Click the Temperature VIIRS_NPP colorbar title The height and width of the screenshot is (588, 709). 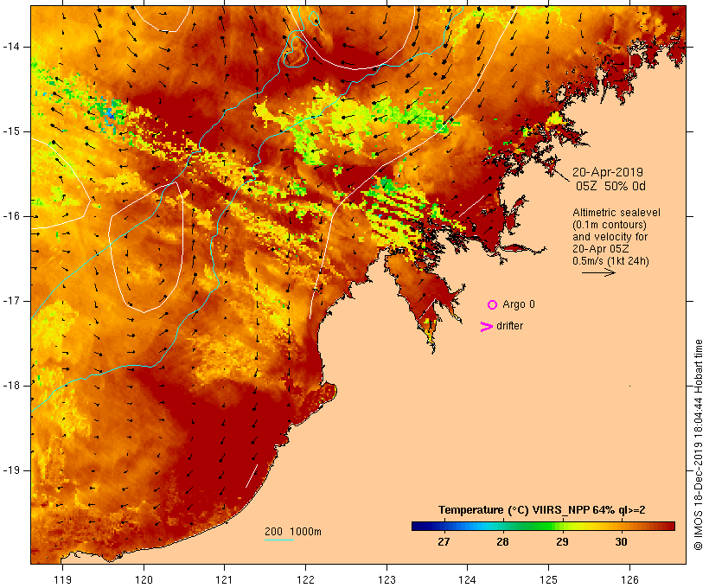pyautogui.click(x=542, y=510)
